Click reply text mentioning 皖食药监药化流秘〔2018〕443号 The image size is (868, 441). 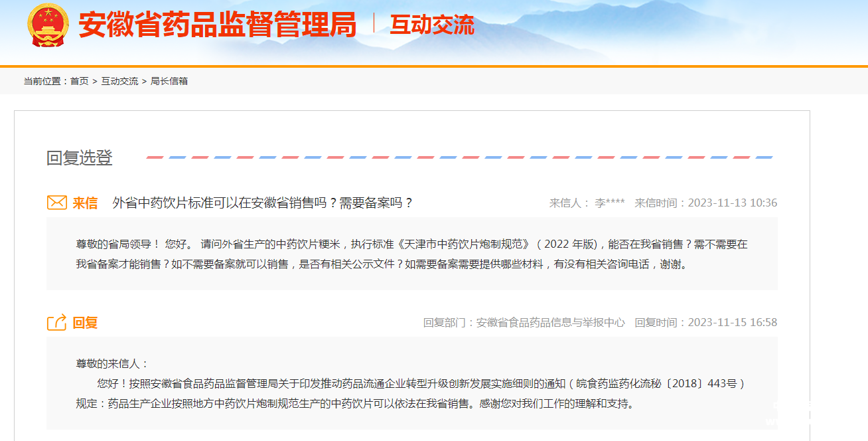[421, 383]
